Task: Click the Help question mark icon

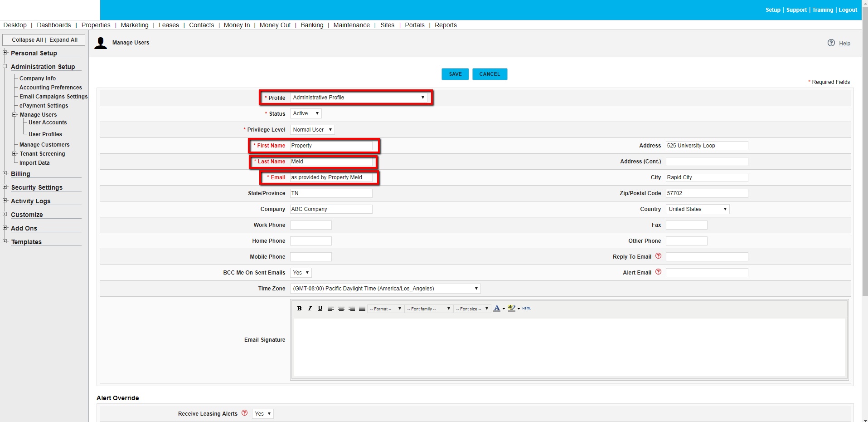Action: click(x=831, y=43)
